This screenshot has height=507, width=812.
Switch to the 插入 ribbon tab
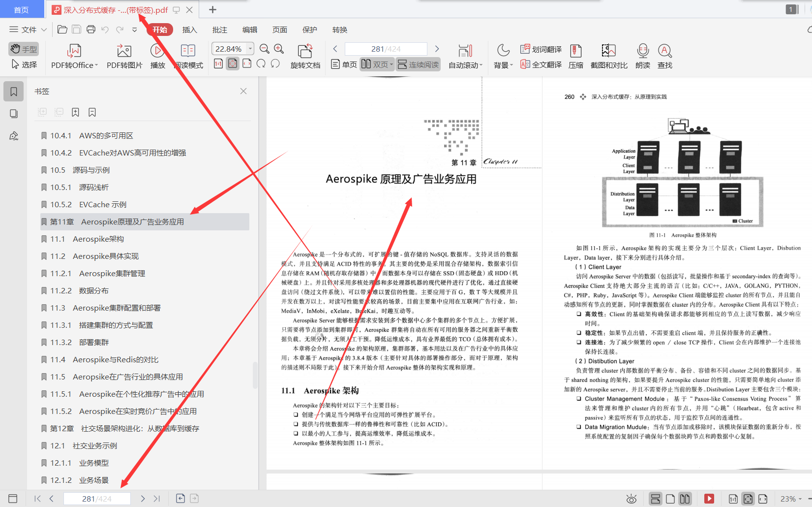pos(189,30)
